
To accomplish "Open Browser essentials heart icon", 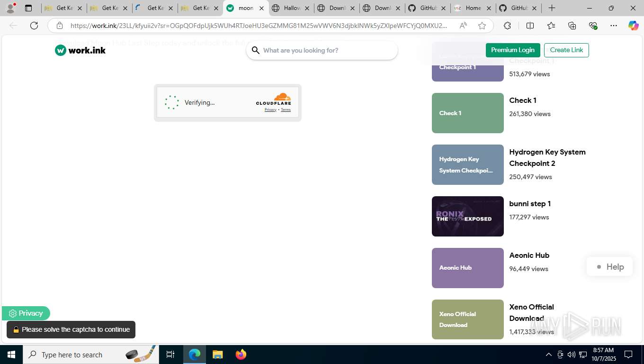I will [x=593, y=26].
